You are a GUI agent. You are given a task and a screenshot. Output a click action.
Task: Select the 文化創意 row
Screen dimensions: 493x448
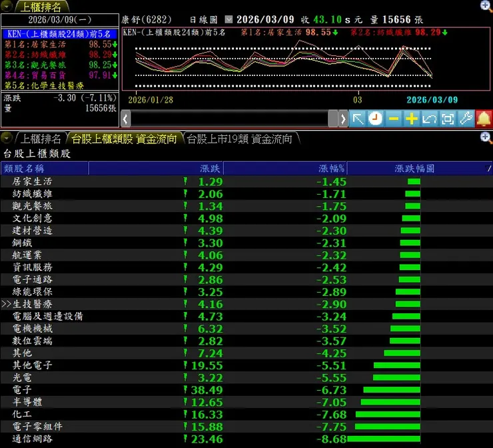coord(246,219)
